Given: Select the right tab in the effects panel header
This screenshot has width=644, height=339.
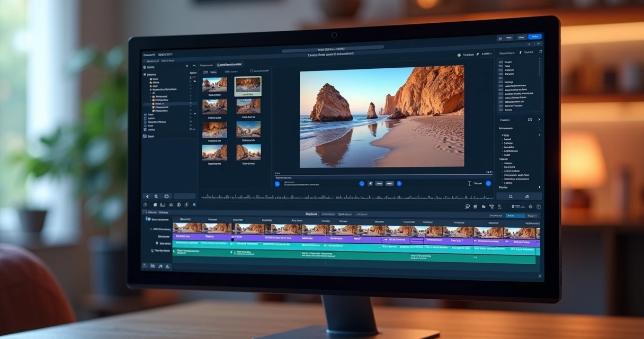Looking at the screenshot, I should tap(527, 52).
